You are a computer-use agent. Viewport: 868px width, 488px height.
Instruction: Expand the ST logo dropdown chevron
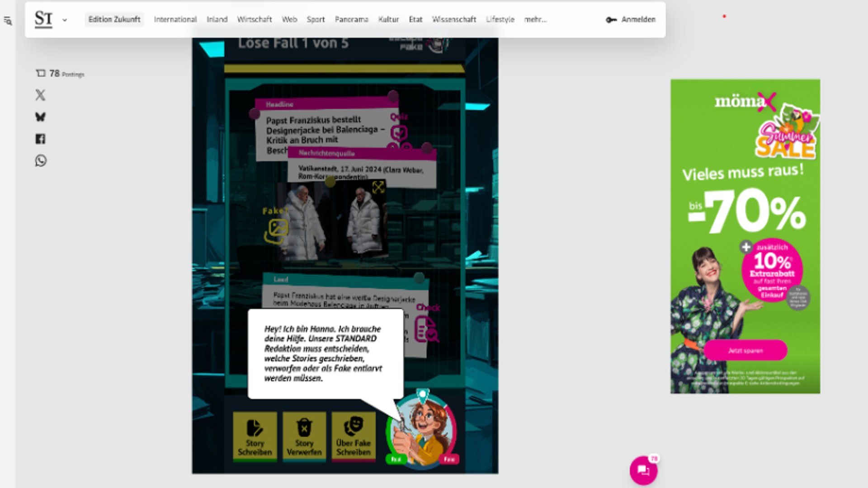[x=65, y=20]
